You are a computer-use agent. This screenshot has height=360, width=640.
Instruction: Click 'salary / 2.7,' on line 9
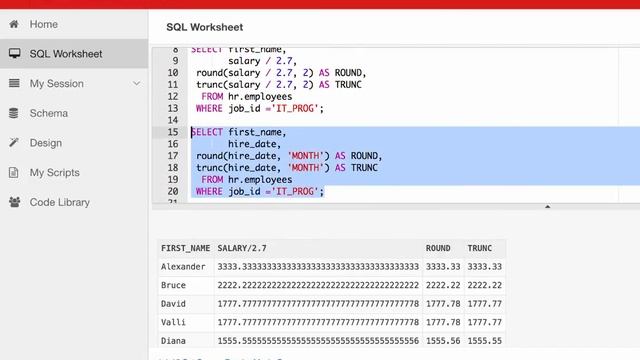coord(262,61)
